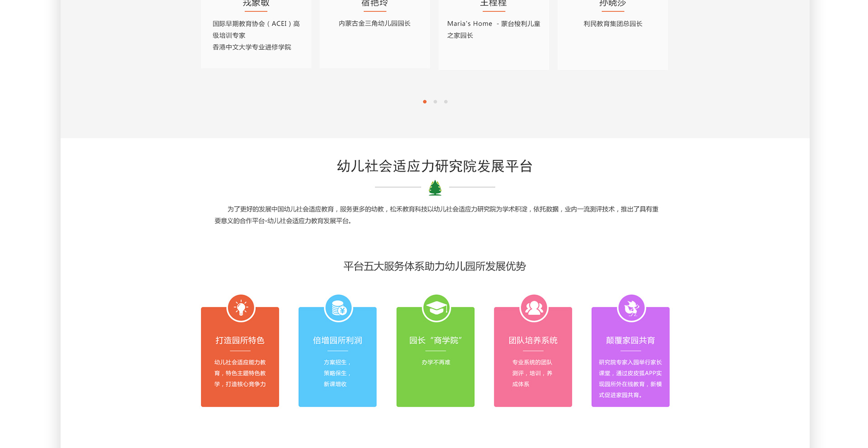Click the bird icon on the purple card
Viewport: 868px width, 448px height.
point(631,308)
